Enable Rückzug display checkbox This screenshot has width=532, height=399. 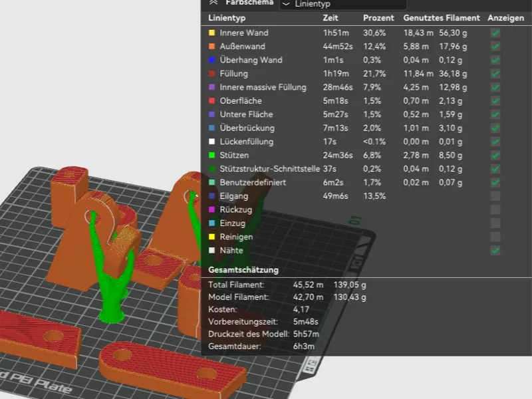pyautogui.click(x=495, y=209)
